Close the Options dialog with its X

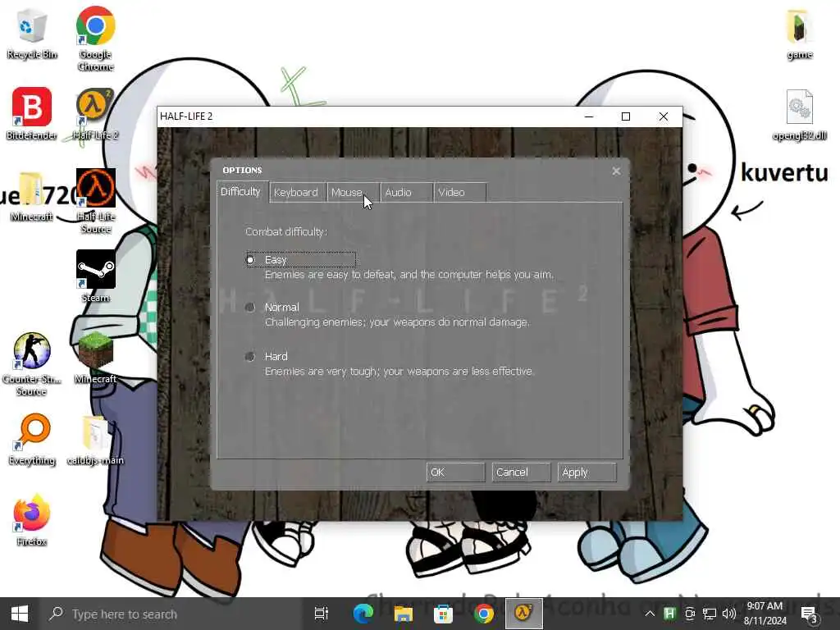point(616,171)
